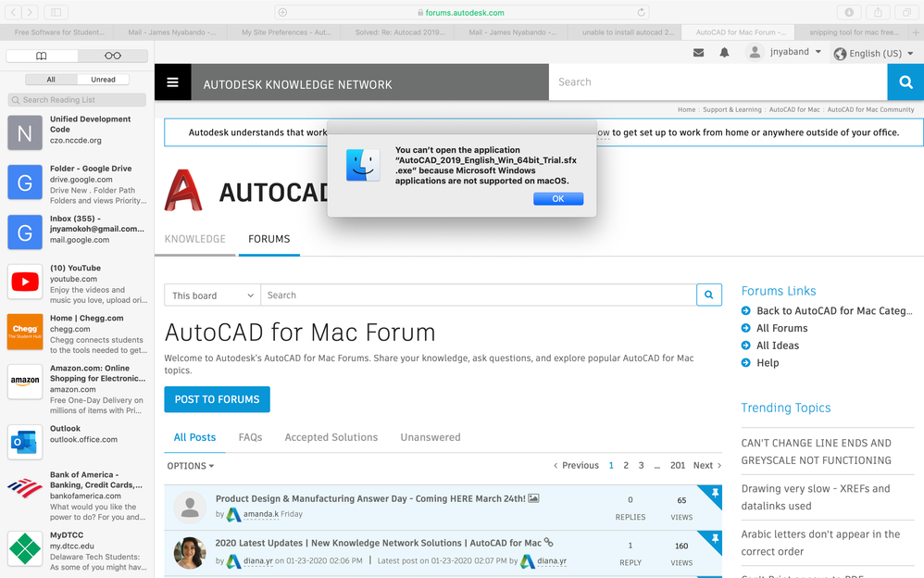Open the MyDTCC reading list item icon
The width and height of the screenshot is (924, 578).
pos(25,548)
